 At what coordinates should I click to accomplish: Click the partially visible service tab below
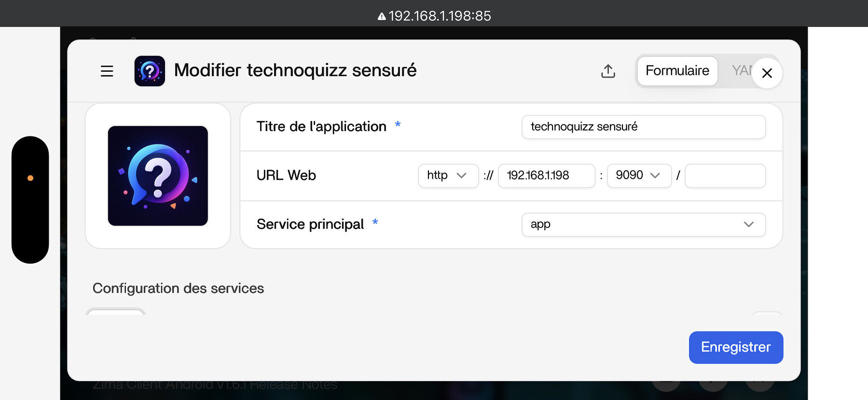pos(116,311)
